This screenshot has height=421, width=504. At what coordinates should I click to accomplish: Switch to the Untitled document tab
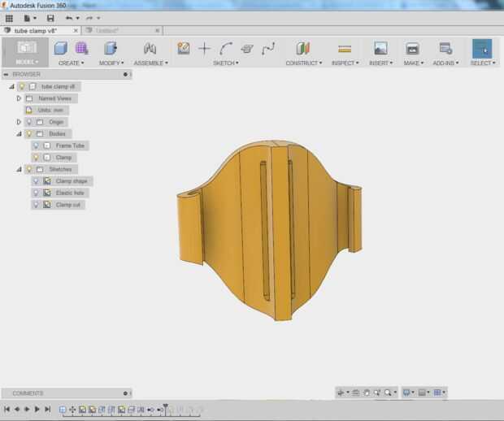107,31
